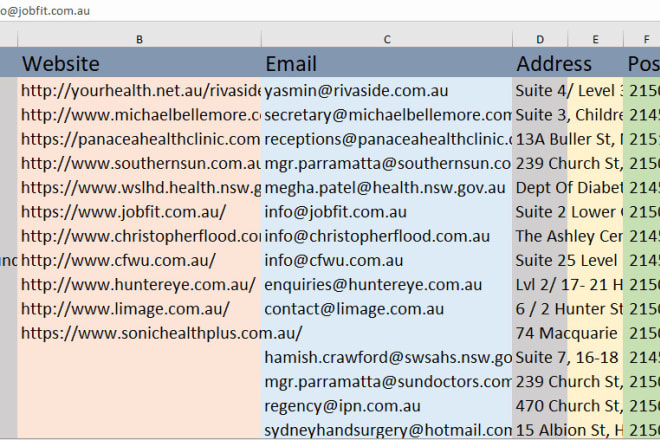The height and width of the screenshot is (440, 660).
Task: Open the huntereye.com.au website link
Action: point(138,285)
